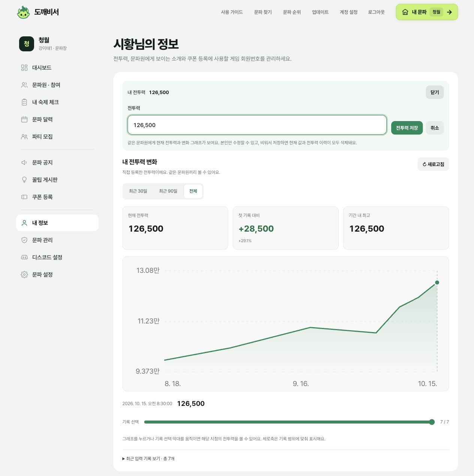
Task: Click the home icon in 내 문파 button
Action: pyautogui.click(x=405, y=12)
